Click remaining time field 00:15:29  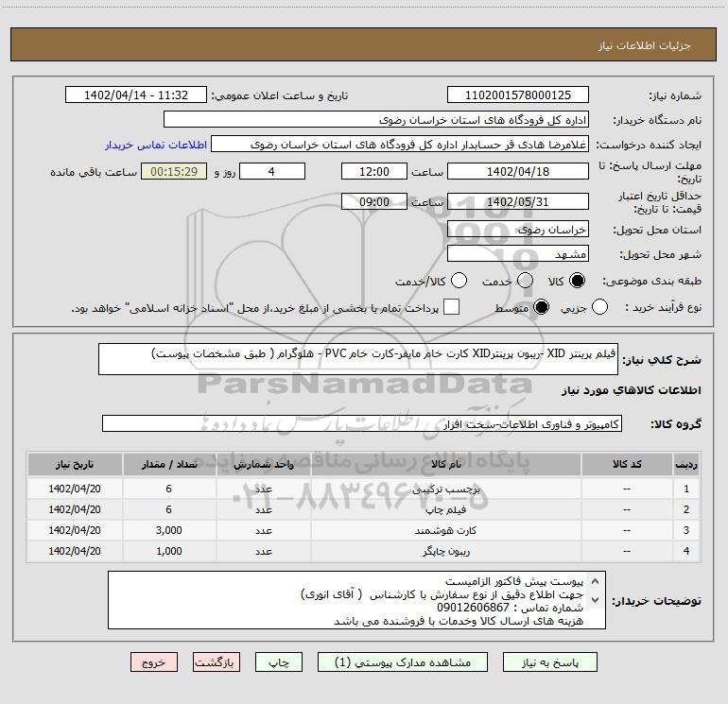[x=174, y=171]
